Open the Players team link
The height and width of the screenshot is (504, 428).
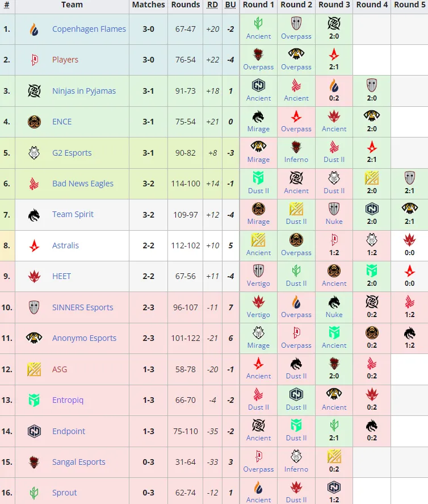65,60
